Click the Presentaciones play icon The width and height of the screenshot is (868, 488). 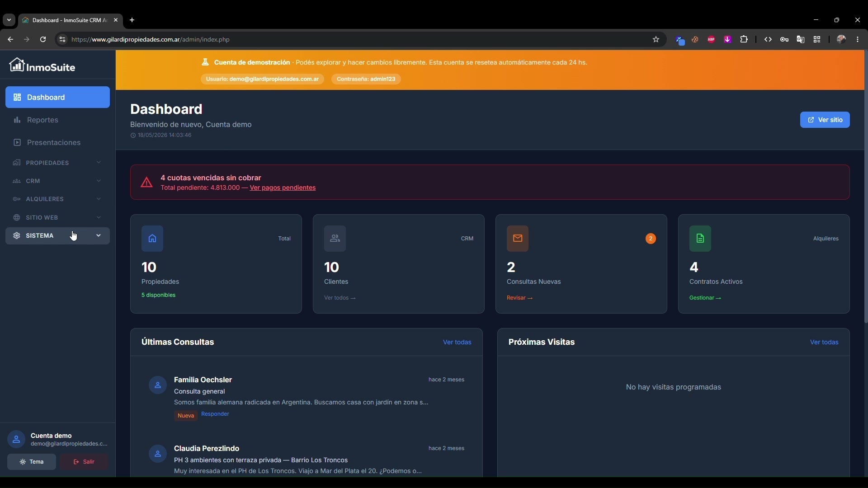point(17,142)
